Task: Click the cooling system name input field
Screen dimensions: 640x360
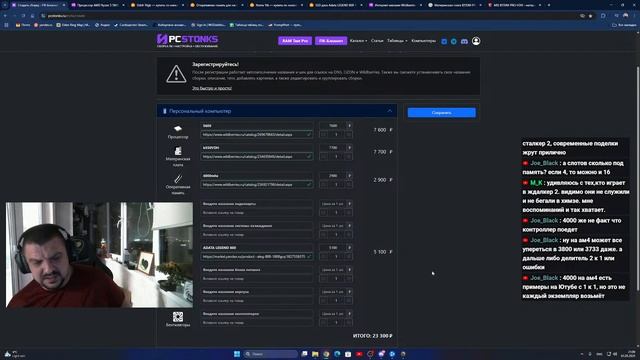Action: [x=257, y=226]
